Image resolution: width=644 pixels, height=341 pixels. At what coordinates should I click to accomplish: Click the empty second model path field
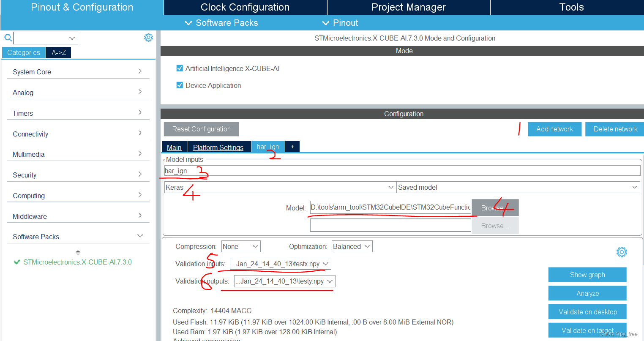tap(390, 225)
